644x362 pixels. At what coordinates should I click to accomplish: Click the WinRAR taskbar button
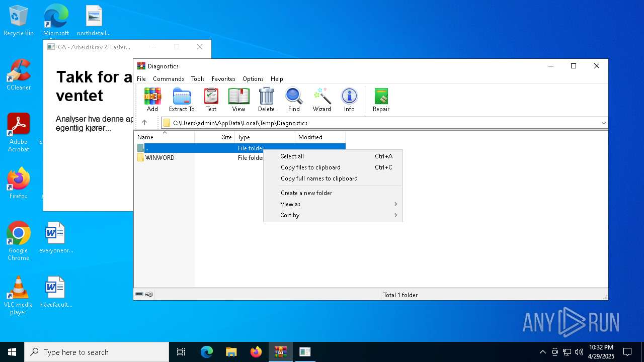[281, 352]
